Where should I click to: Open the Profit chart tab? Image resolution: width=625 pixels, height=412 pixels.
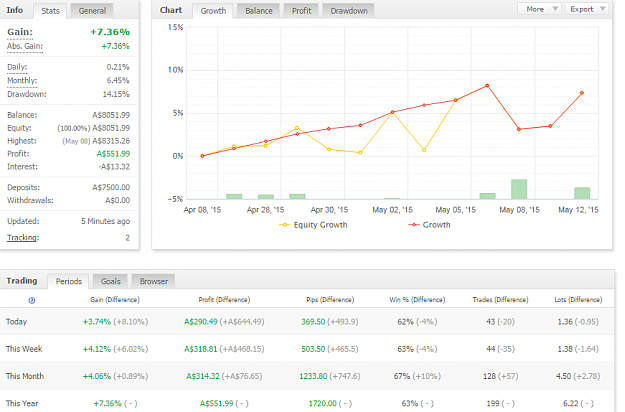pos(301,11)
